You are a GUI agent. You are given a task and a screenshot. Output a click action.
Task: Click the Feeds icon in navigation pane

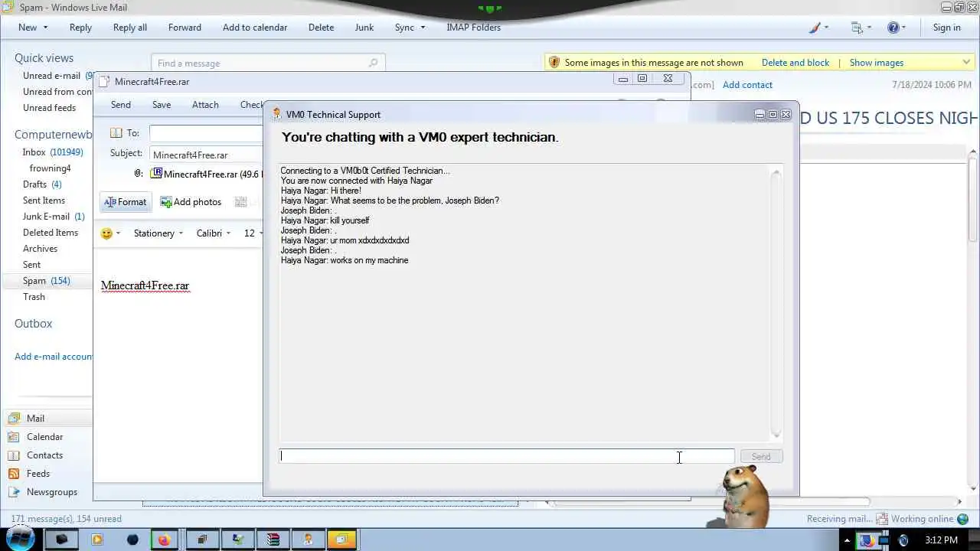(13, 474)
